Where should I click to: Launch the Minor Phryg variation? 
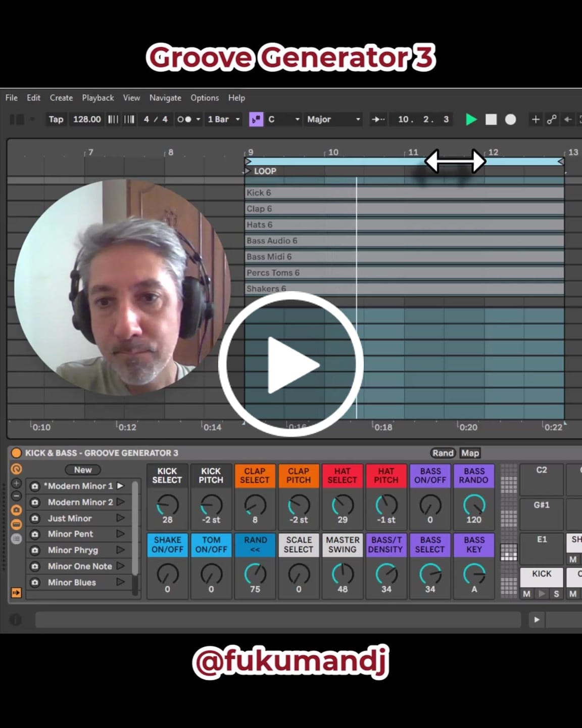tap(120, 550)
